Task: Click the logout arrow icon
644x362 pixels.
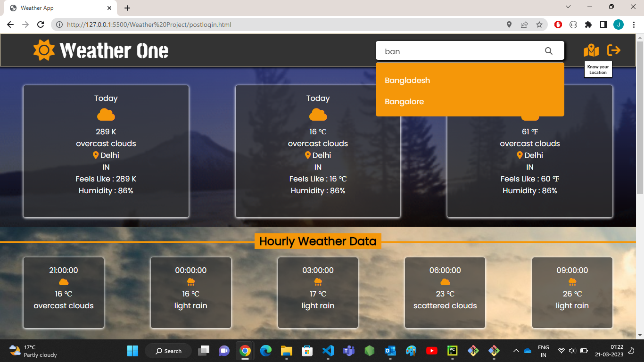Action: [x=614, y=49]
